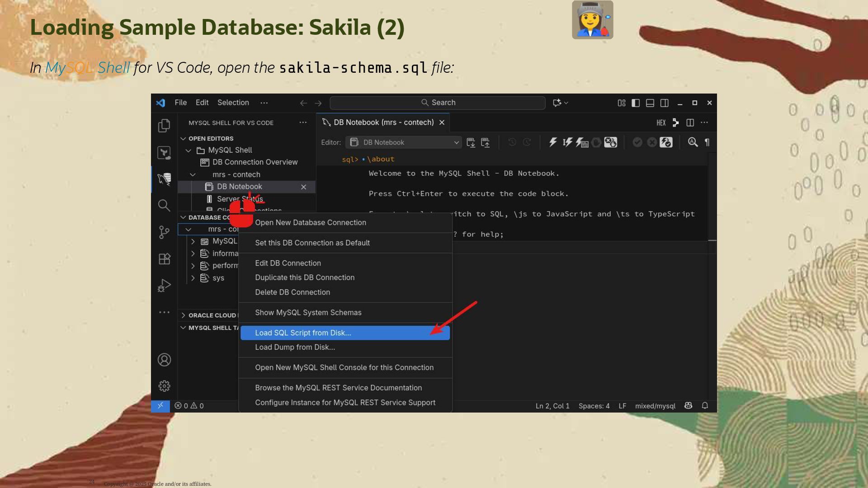
Task: Open the Manage gear icon
Action: [164, 386]
